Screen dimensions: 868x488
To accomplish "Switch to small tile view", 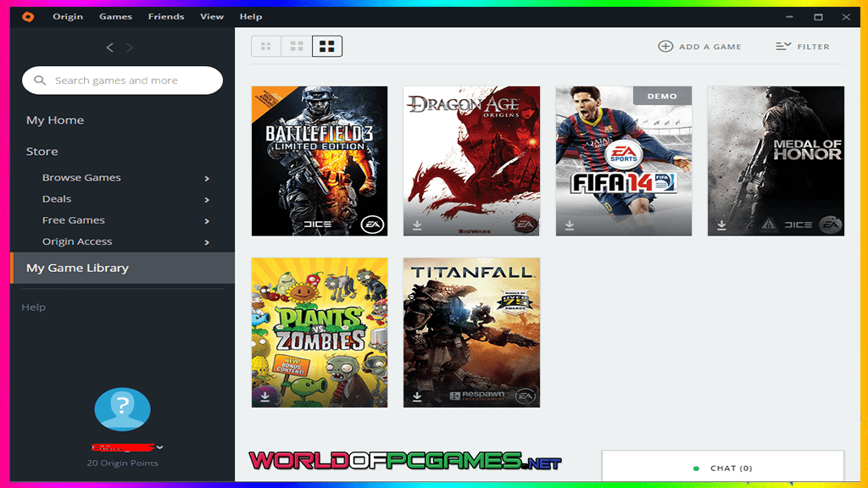I will tap(266, 47).
